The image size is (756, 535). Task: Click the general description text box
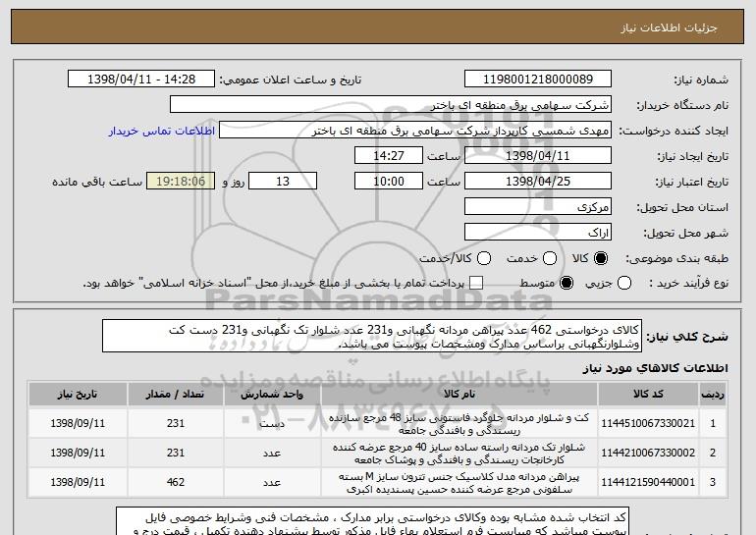coord(372,336)
